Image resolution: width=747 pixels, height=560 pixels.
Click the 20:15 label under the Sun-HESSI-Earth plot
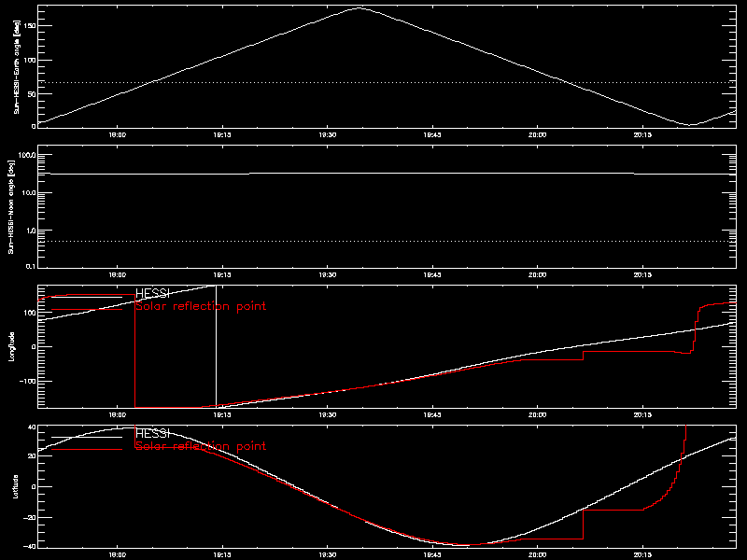click(642, 135)
